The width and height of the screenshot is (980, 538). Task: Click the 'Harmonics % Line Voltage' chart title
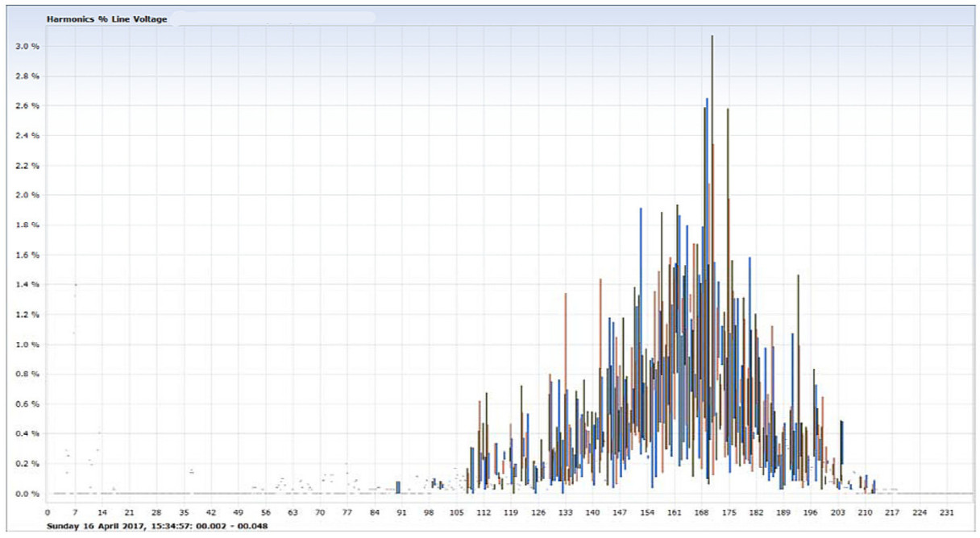(x=107, y=19)
